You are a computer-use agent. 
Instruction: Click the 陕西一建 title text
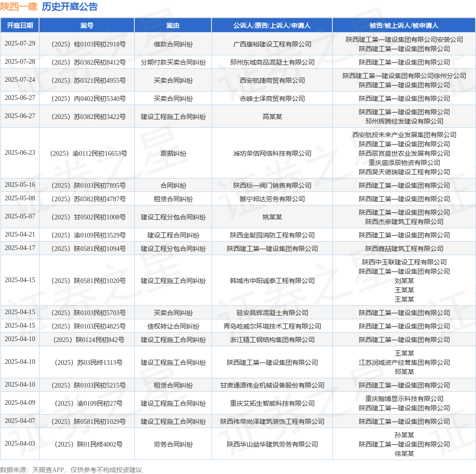(x=19, y=7)
